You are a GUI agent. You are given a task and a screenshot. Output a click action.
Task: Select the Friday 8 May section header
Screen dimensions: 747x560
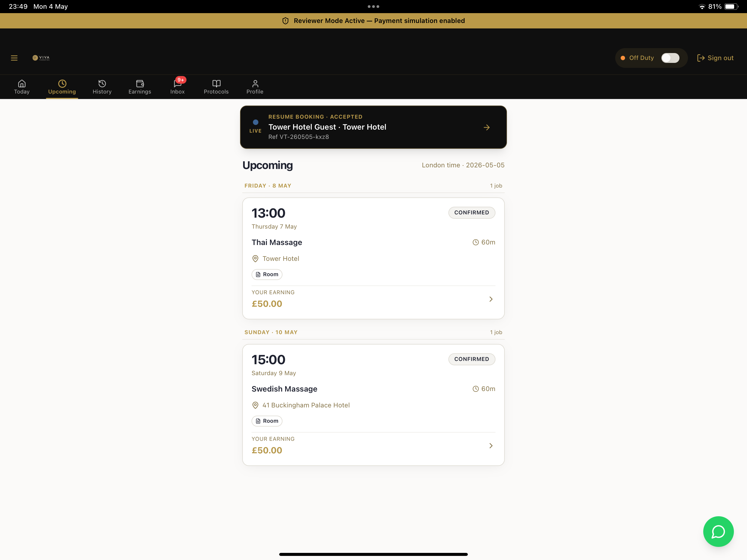coord(268,186)
